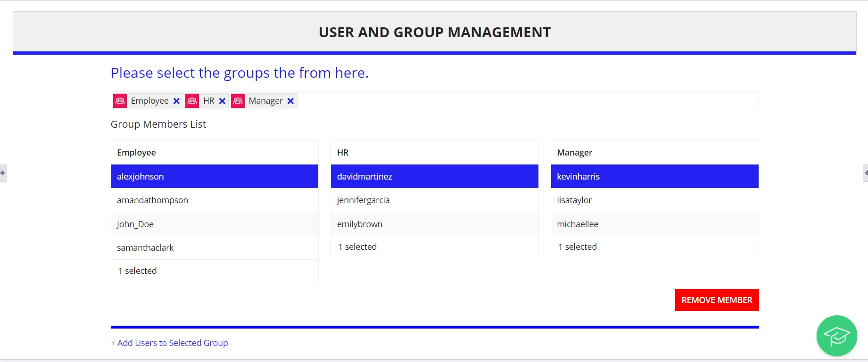
Task: Click the Employee tag group icon
Action: point(120,101)
